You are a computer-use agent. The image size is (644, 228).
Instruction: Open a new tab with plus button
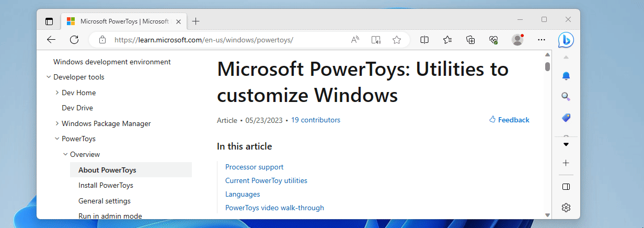[x=196, y=21]
